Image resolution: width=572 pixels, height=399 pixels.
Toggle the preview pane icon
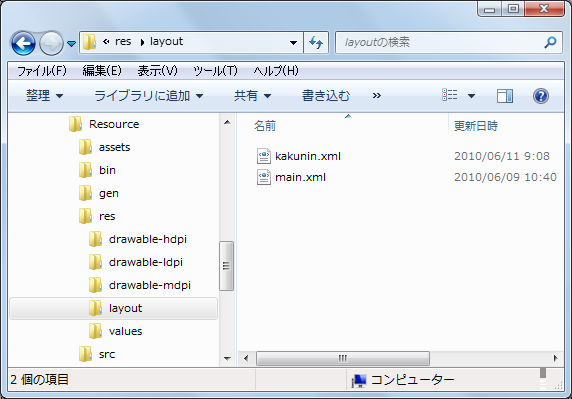[505, 96]
